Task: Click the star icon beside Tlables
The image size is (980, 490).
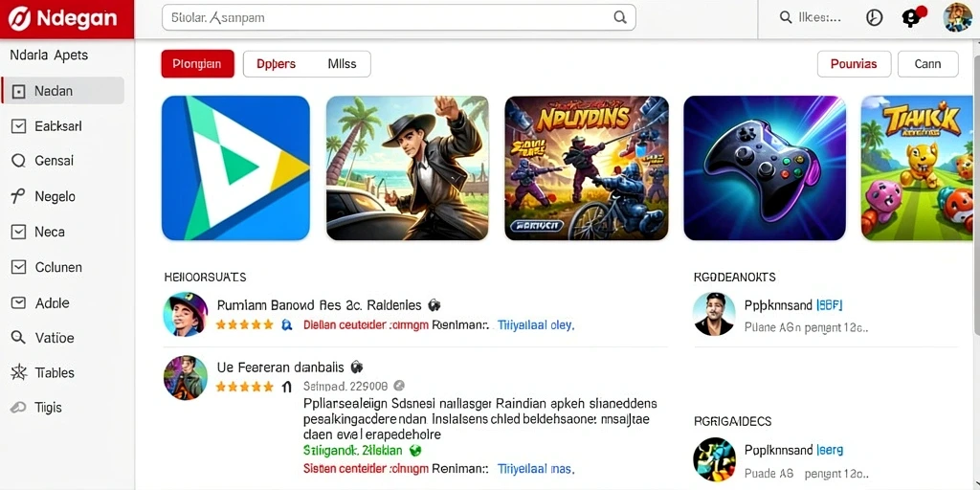Action: click(x=19, y=373)
